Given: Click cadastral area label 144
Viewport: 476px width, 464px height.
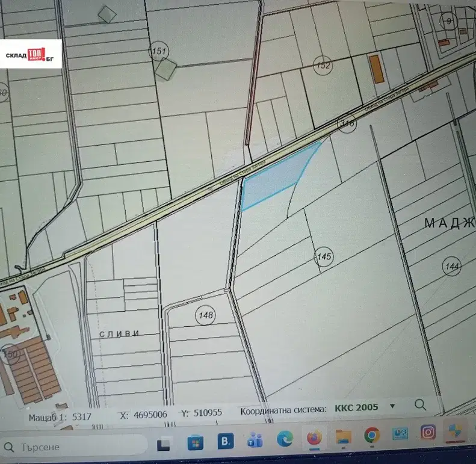Looking at the screenshot, I should pyautogui.click(x=452, y=267).
